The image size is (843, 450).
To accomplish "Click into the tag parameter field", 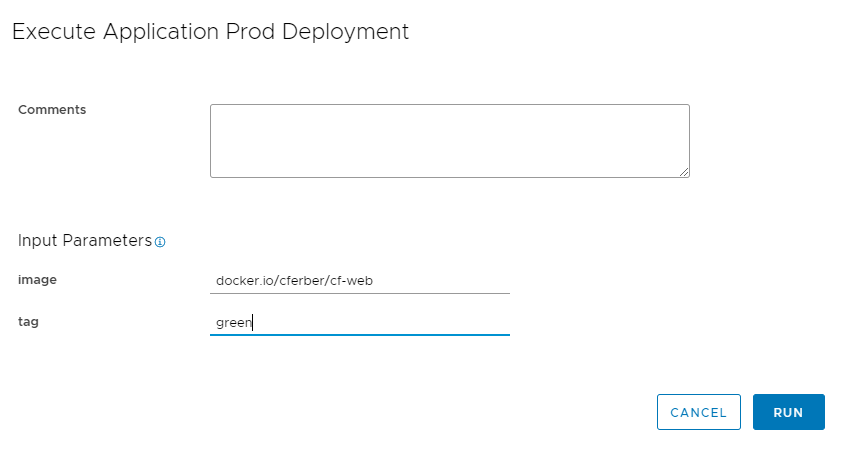I will click(x=360, y=323).
